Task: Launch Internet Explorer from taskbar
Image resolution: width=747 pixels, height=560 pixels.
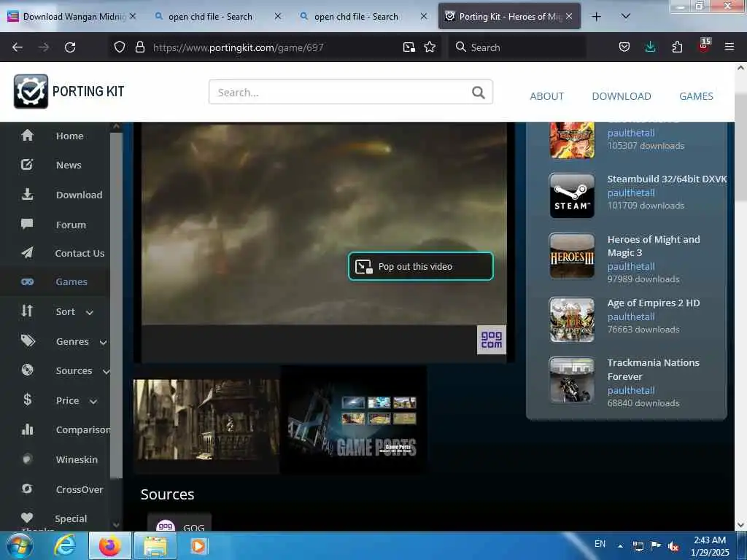Action: pyautogui.click(x=65, y=545)
